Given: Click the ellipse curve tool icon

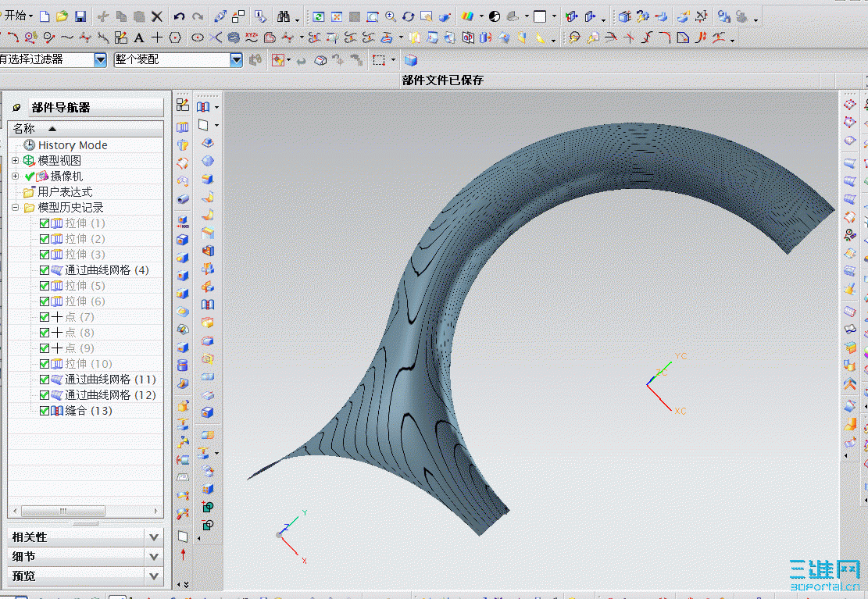Looking at the screenshot, I should pos(198,37).
